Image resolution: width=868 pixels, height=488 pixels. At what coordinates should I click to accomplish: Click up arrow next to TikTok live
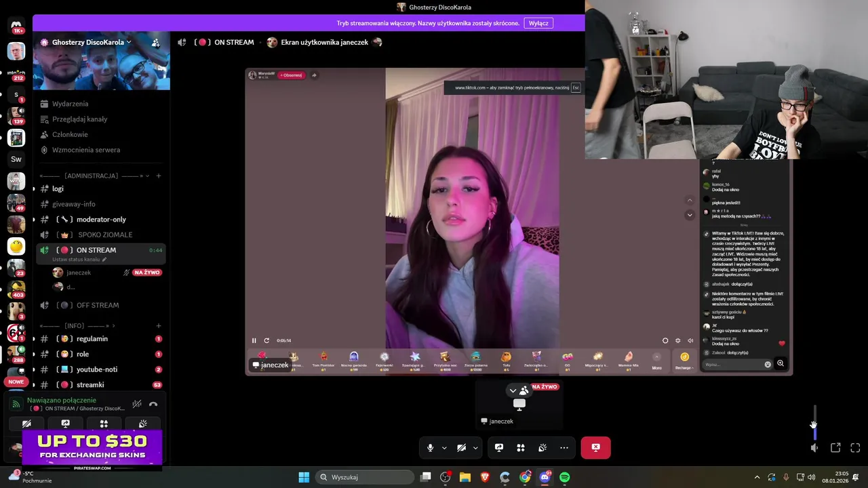coord(690,201)
